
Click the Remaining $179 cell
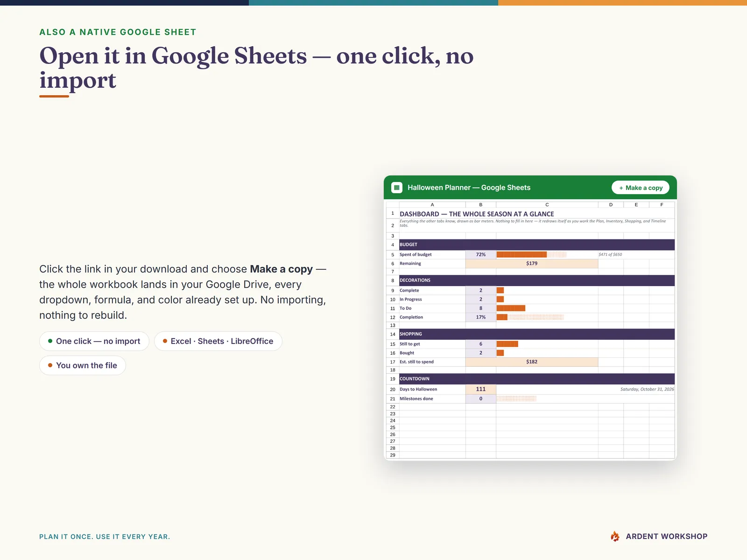(x=532, y=264)
